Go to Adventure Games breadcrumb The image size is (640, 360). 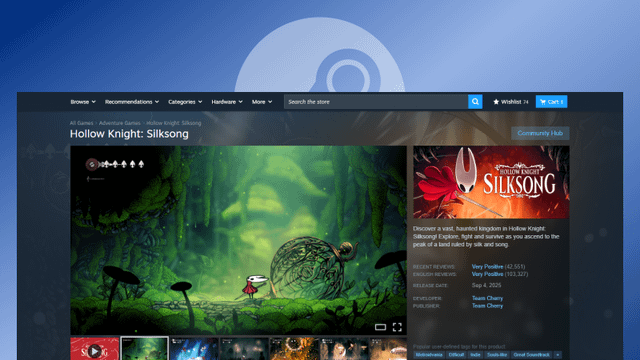tap(120, 123)
